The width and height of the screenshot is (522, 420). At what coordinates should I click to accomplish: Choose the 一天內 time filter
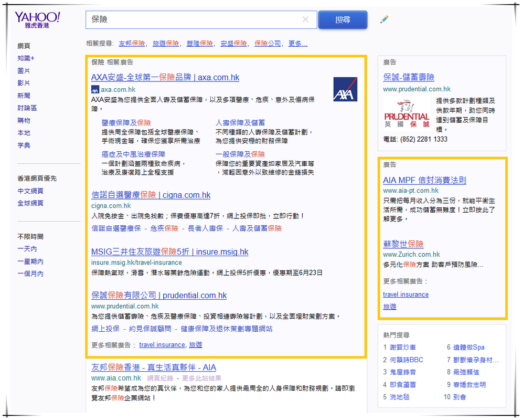pos(27,249)
